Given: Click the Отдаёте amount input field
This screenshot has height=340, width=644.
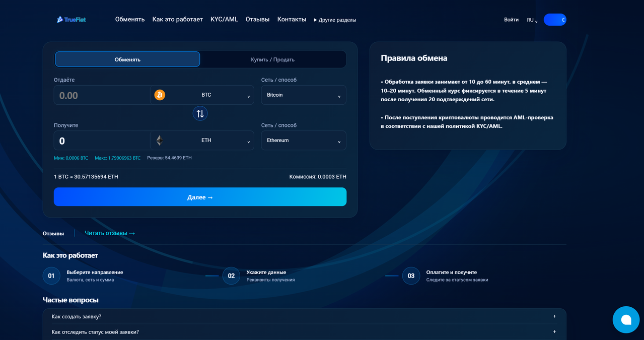Looking at the screenshot, I should tap(102, 95).
